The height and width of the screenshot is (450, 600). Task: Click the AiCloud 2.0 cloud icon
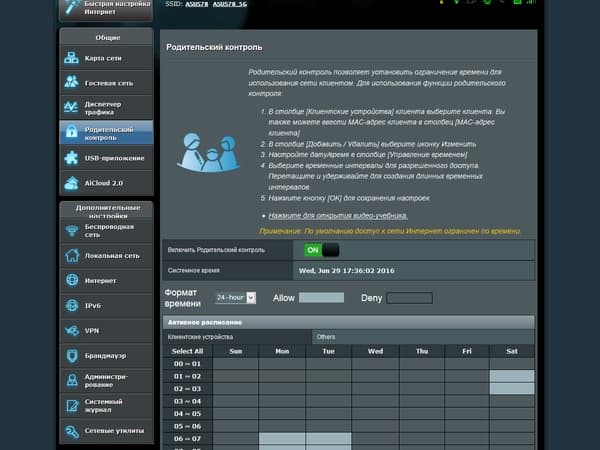72,183
